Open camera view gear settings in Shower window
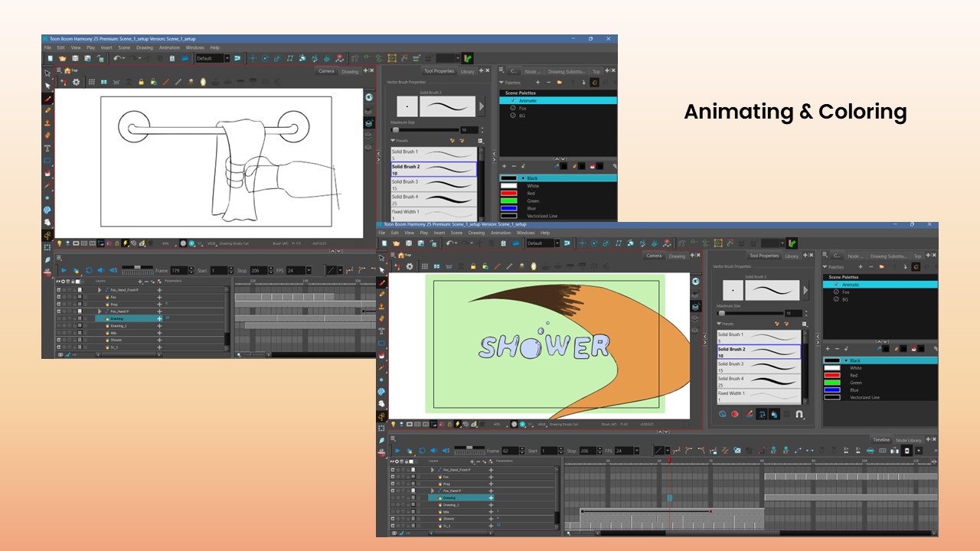 410,266
